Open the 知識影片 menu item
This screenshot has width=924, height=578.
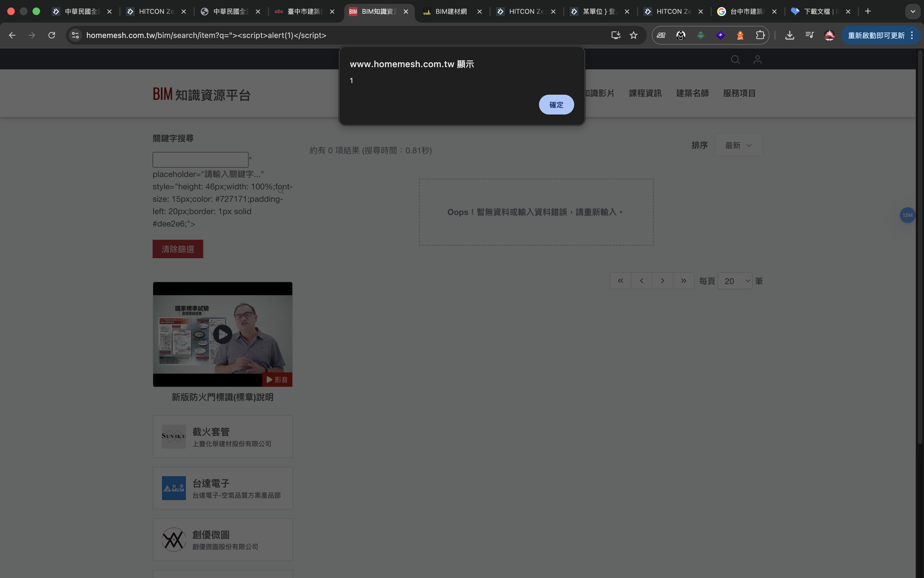pos(599,93)
